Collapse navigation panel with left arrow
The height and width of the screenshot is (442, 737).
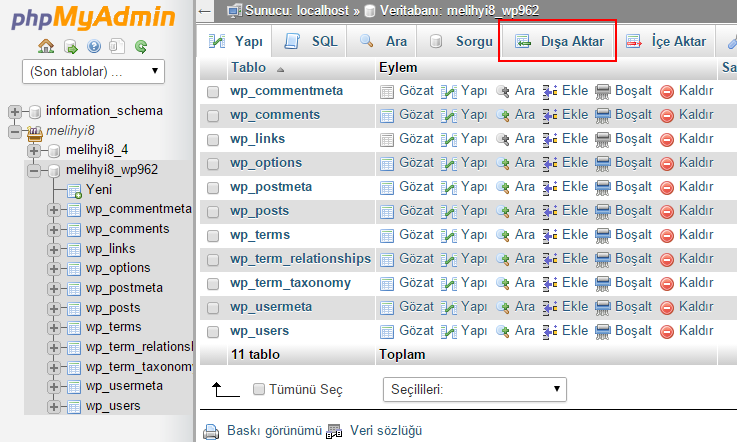tap(204, 11)
